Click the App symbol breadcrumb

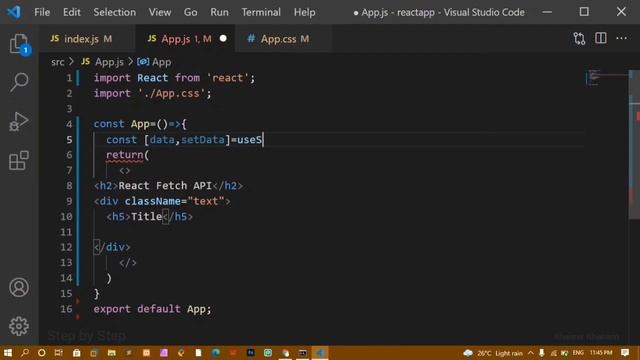161,62
